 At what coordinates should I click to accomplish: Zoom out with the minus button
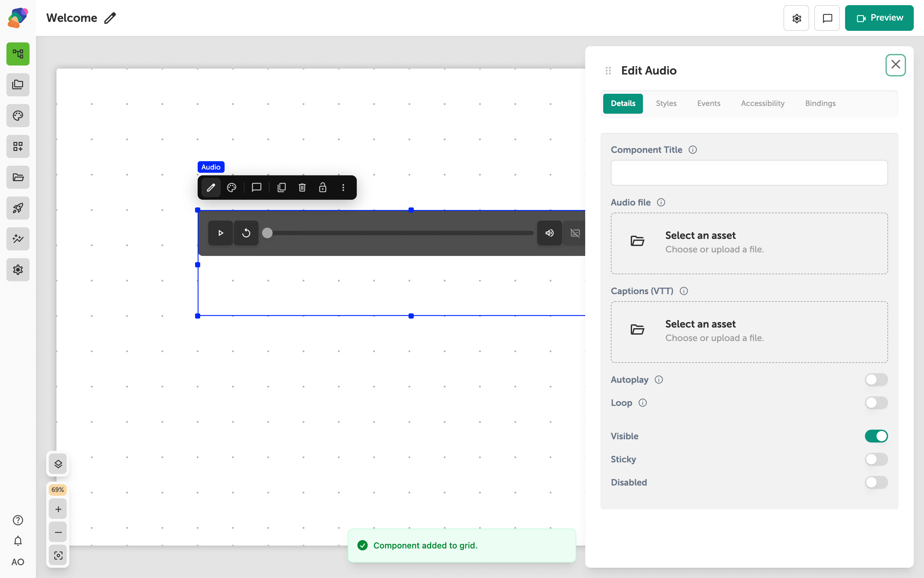(58, 532)
